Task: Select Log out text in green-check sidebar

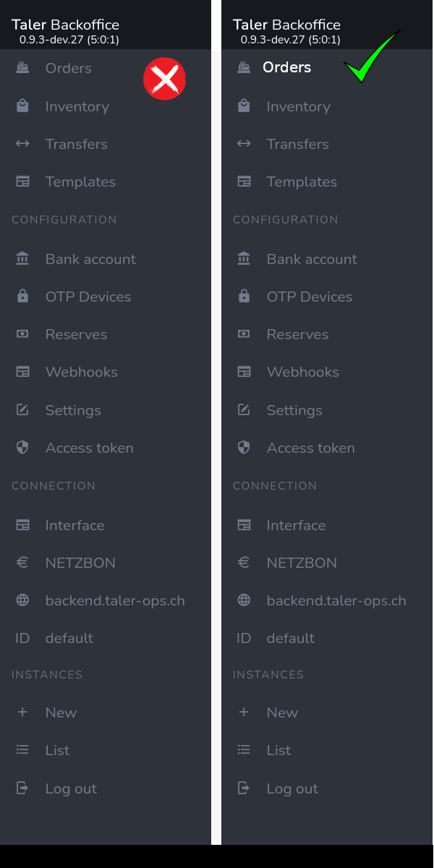Action: click(292, 788)
